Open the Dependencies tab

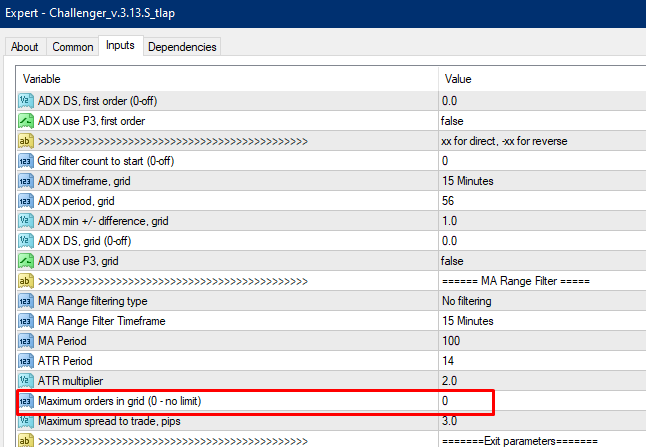[182, 47]
